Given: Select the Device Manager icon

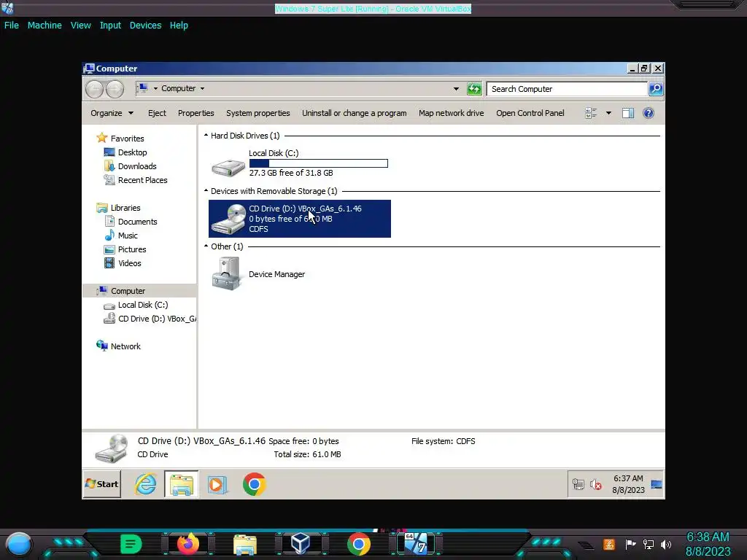Looking at the screenshot, I should pos(226,274).
